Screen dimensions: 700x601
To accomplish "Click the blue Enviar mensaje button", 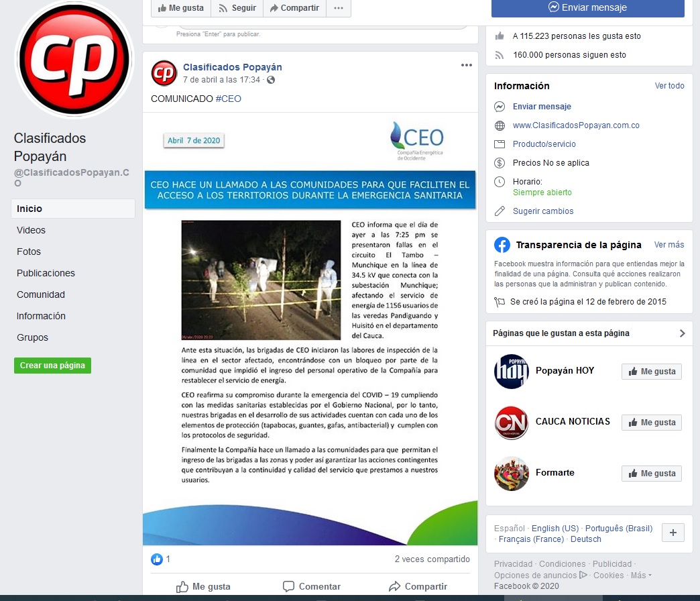I will pos(588,7).
